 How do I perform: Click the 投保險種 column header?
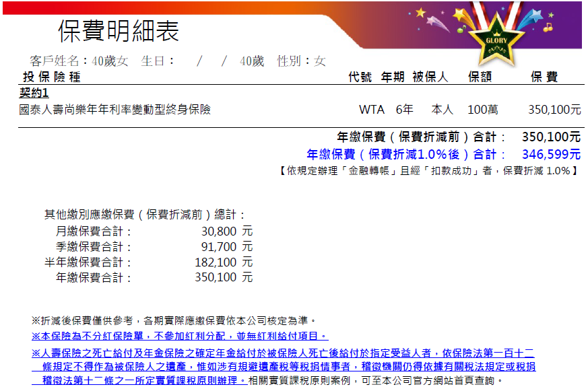tap(52, 77)
